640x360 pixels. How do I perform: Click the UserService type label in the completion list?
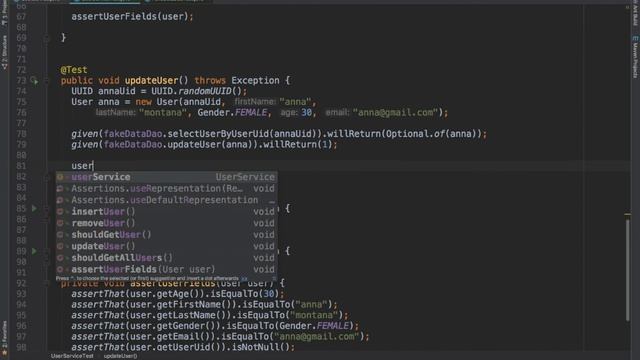click(245, 177)
